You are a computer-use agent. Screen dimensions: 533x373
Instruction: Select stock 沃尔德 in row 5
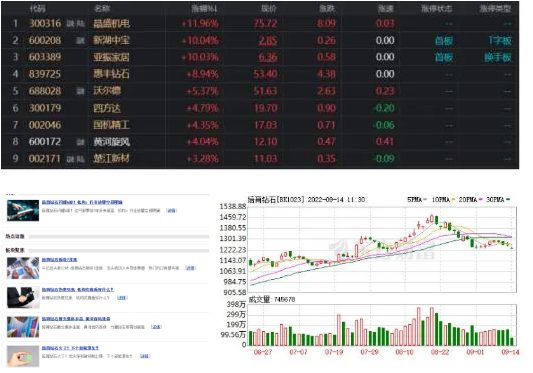coord(107,91)
